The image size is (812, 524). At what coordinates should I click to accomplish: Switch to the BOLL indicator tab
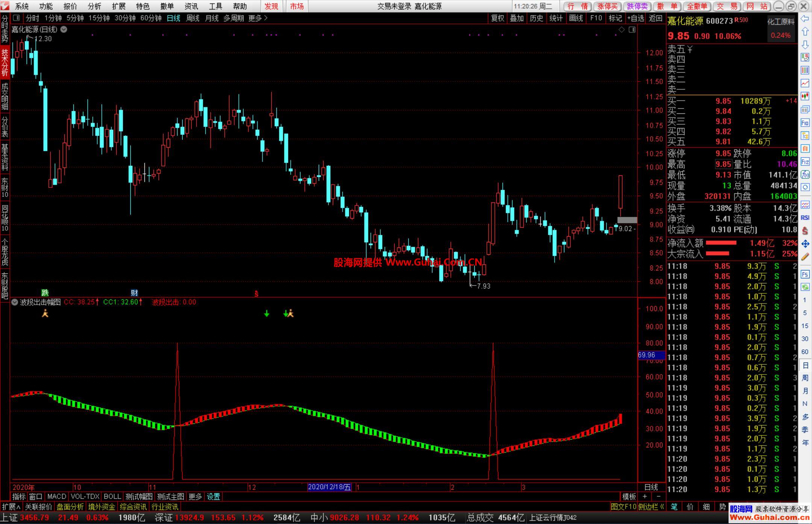pos(112,497)
